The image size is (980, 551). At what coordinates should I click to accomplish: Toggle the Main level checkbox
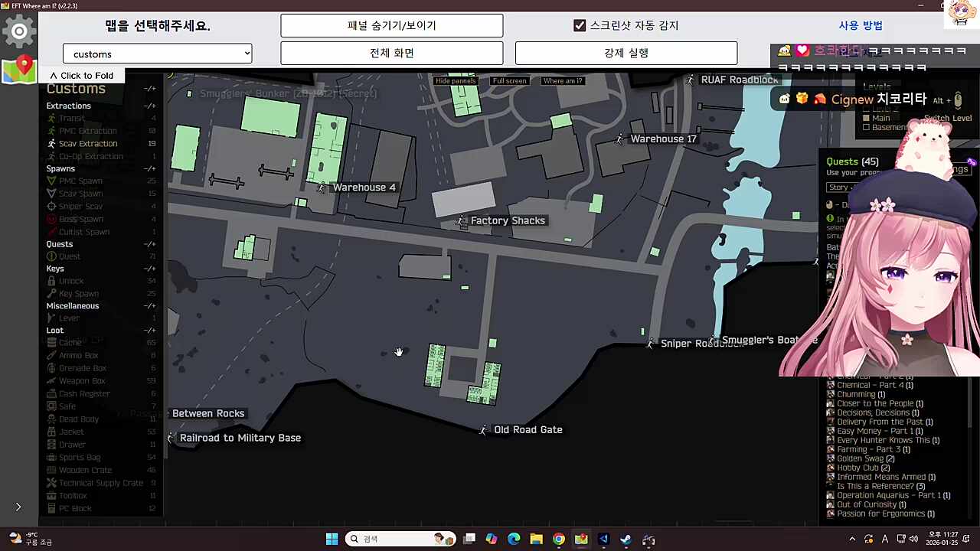(x=866, y=118)
